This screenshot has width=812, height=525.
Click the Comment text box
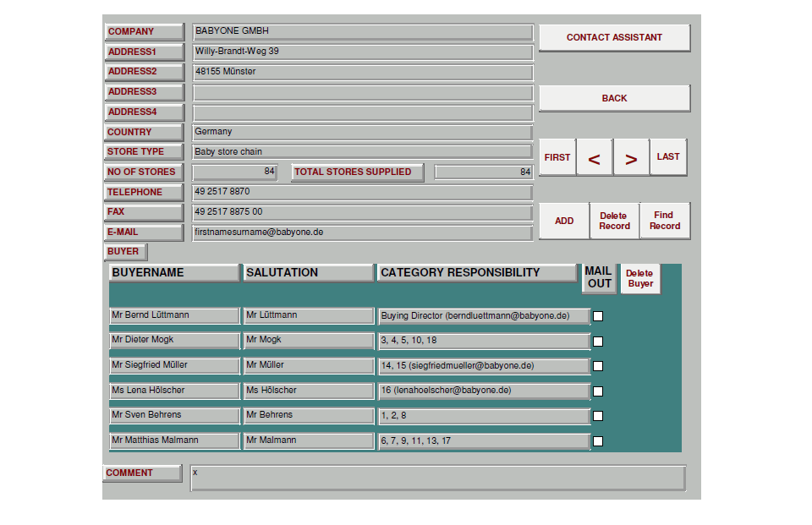tap(438, 478)
